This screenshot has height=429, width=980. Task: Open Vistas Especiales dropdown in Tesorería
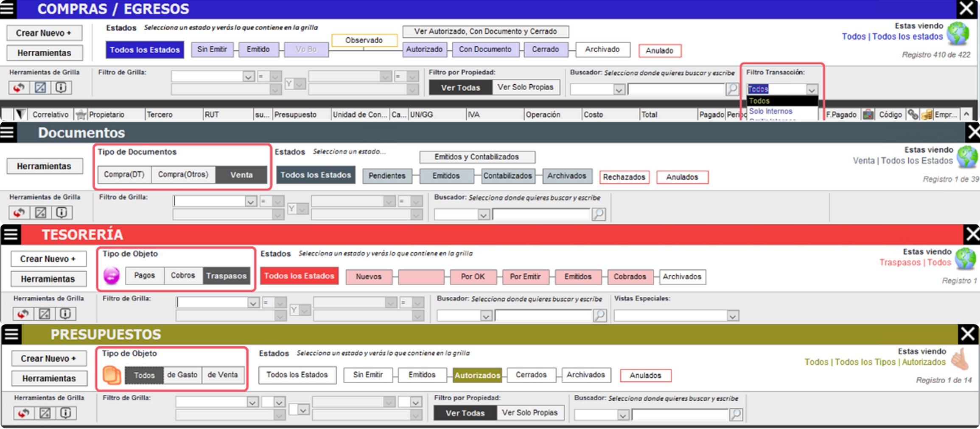(732, 316)
